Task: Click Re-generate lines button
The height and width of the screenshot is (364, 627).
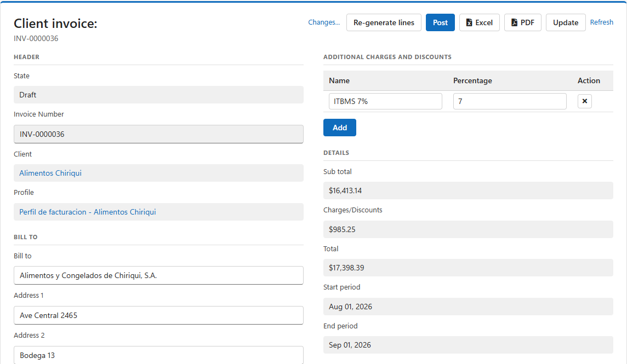Action: coord(384,22)
